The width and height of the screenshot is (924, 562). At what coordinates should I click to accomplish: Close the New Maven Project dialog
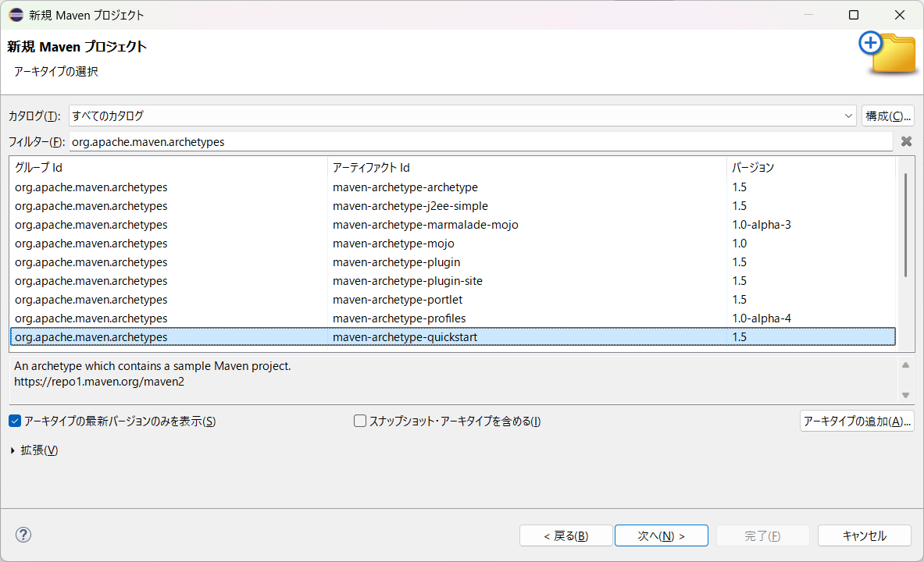click(x=900, y=15)
